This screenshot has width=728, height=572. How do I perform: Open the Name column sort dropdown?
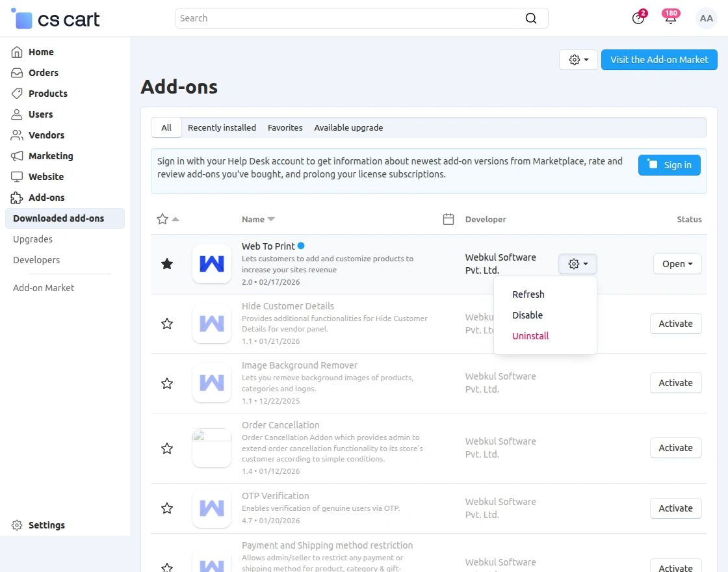tap(270, 219)
